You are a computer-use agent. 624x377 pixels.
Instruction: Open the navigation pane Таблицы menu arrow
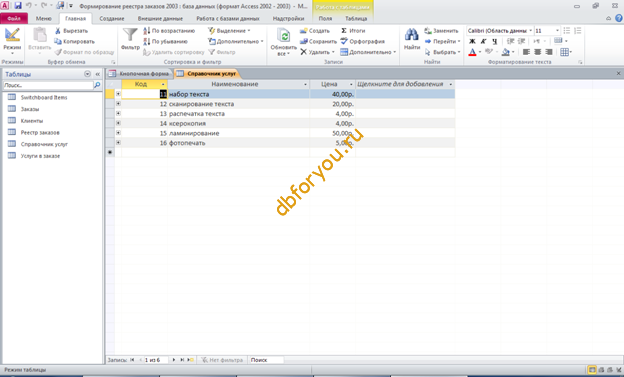pos(88,74)
